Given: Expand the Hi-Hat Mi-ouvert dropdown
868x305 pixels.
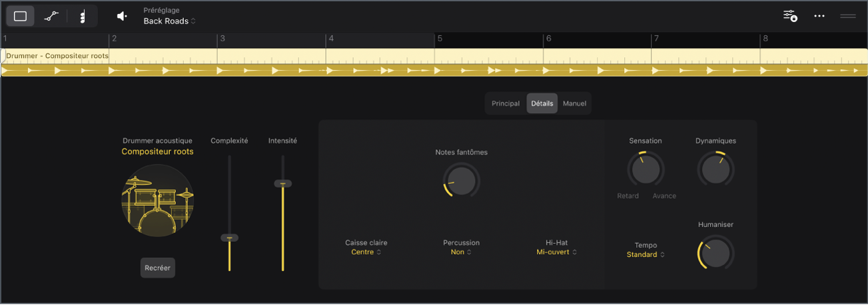Looking at the screenshot, I should point(556,252).
